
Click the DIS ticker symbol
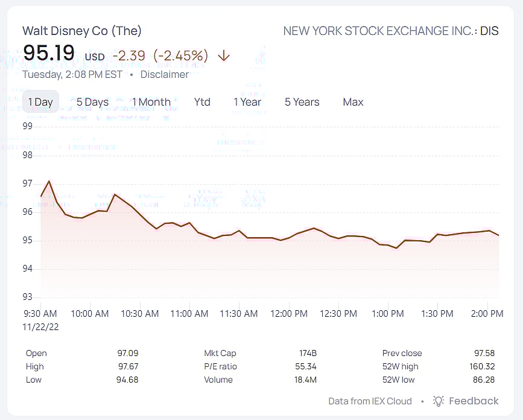click(x=489, y=31)
